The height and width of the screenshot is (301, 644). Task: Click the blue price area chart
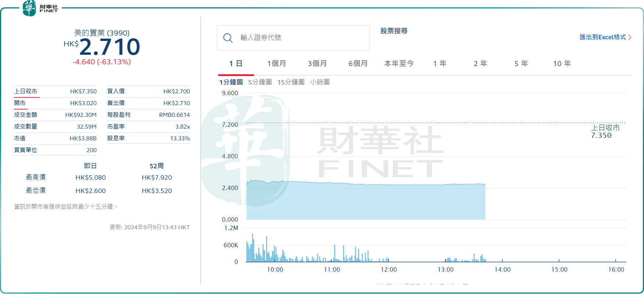click(x=366, y=201)
